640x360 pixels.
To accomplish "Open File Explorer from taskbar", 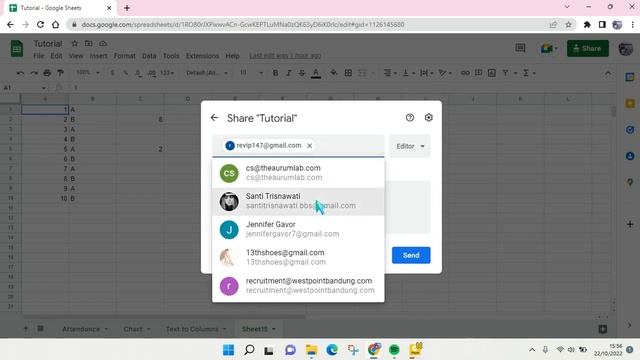I will (x=311, y=350).
